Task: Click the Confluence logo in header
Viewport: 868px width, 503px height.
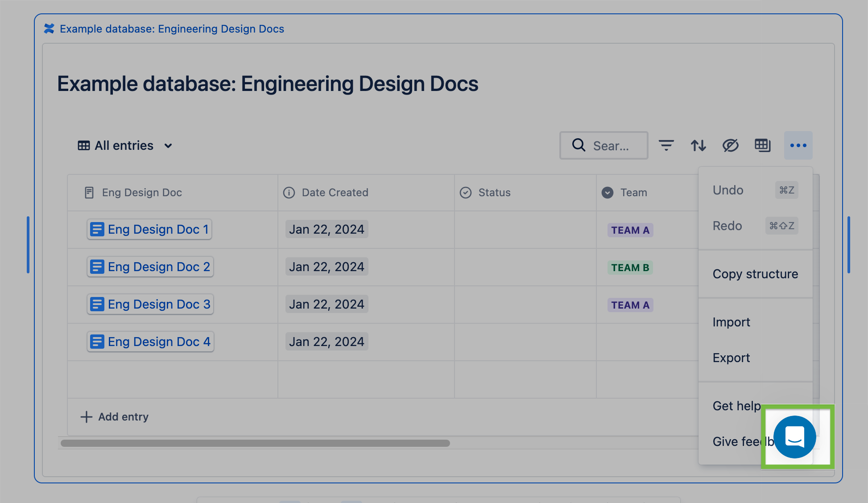Action: (49, 29)
